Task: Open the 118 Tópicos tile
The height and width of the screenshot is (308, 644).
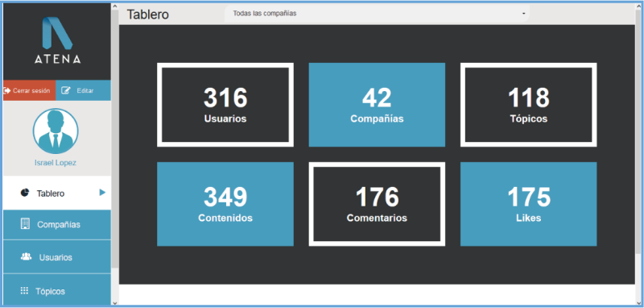Action: pyautogui.click(x=529, y=105)
